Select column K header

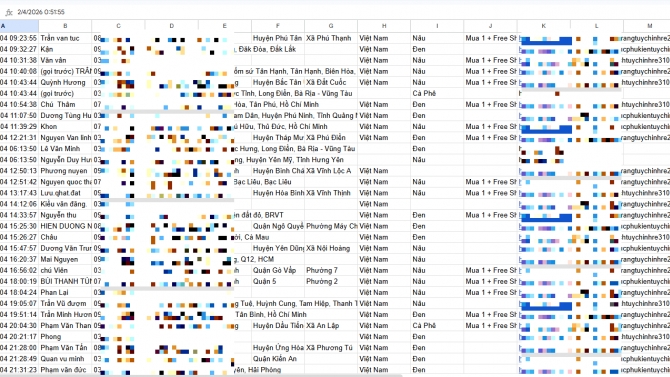544,26
